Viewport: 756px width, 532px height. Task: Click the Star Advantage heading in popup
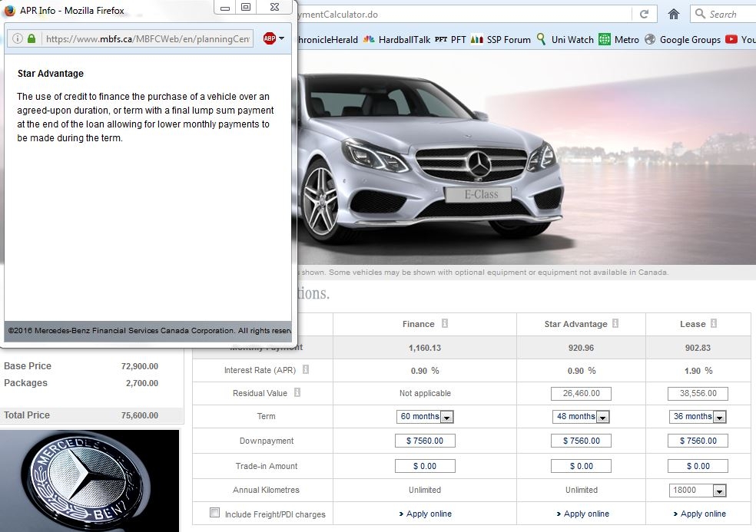point(51,73)
